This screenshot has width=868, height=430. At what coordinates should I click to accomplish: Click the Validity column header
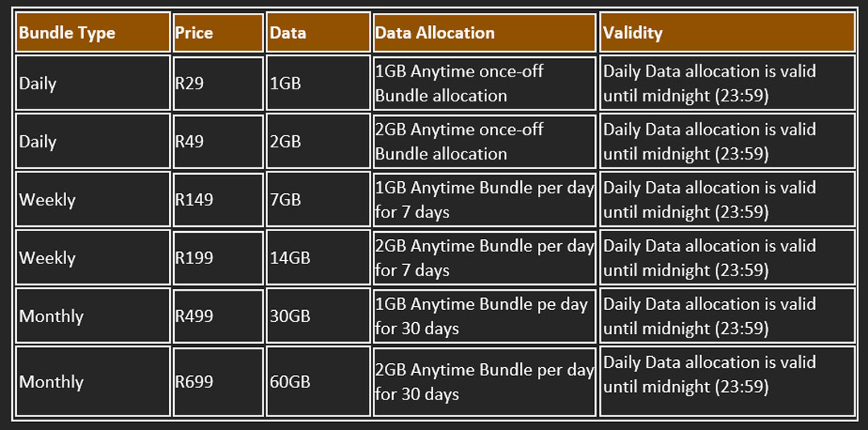(x=633, y=33)
